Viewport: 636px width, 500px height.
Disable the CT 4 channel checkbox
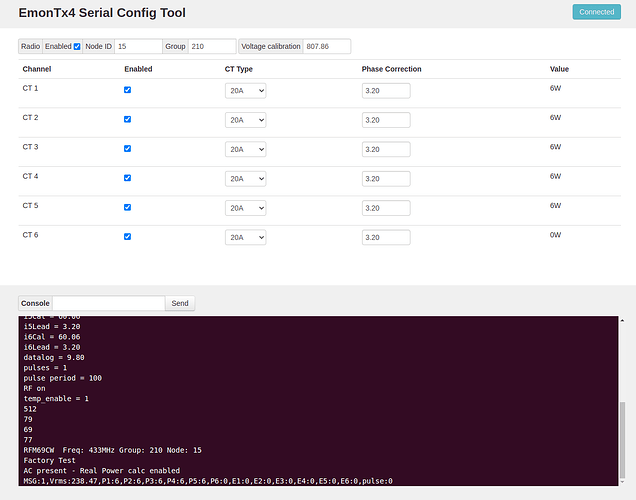tap(127, 178)
